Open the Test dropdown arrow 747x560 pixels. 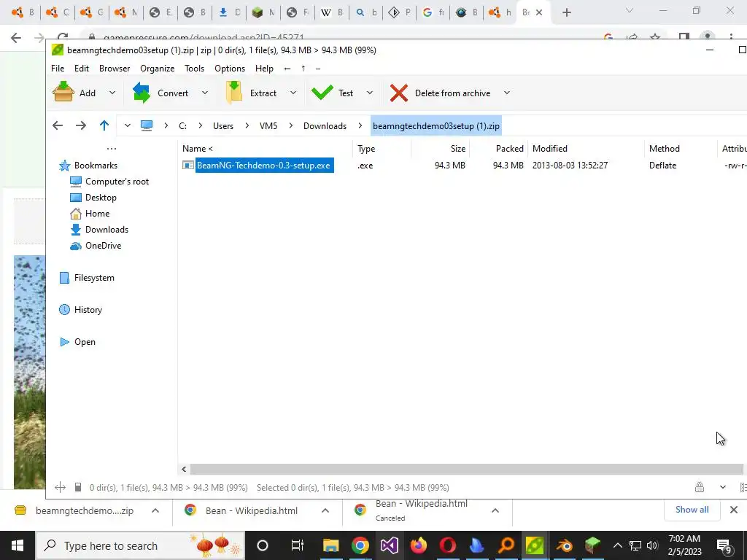coord(370,93)
